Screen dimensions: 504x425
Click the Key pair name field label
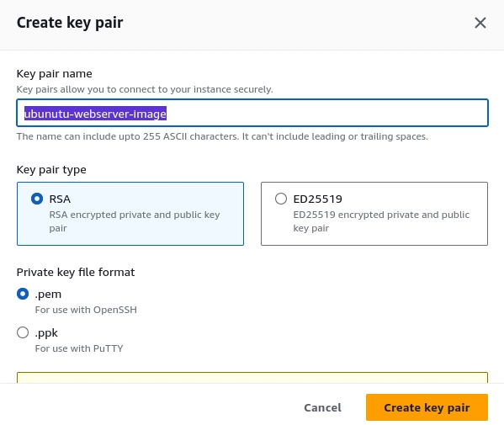coord(55,73)
